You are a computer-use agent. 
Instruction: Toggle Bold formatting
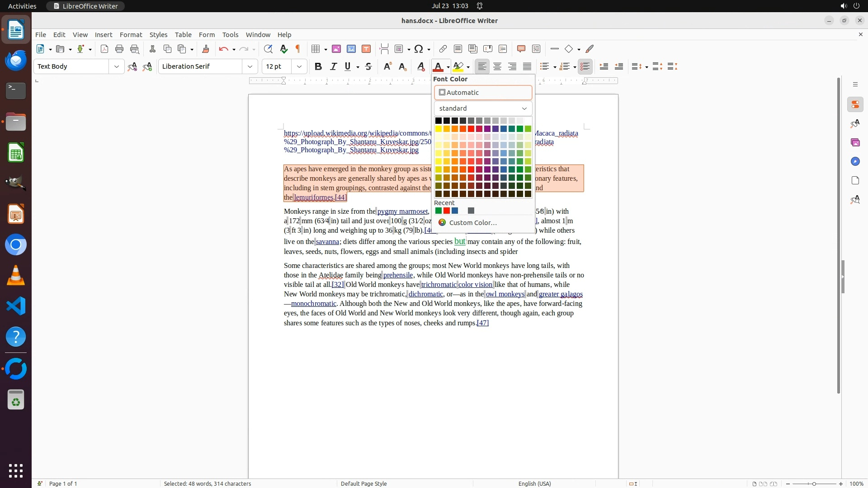(318, 66)
